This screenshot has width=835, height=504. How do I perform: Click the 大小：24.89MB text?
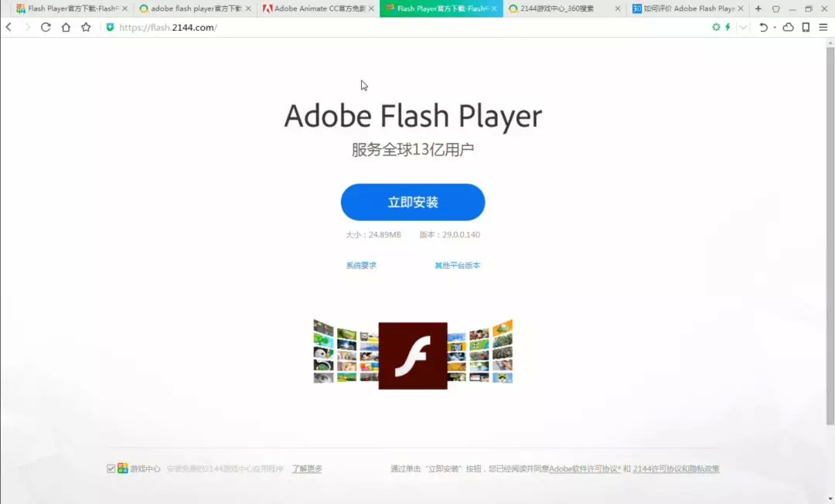pos(373,235)
